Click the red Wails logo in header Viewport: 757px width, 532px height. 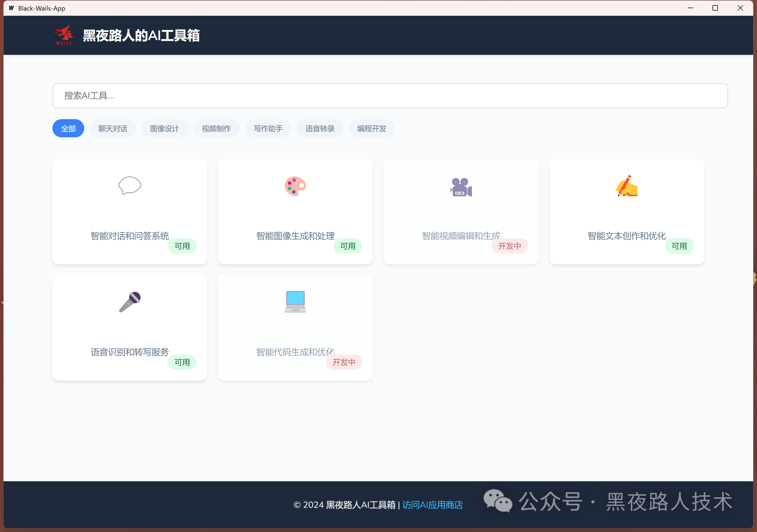click(x=63, y=35)
